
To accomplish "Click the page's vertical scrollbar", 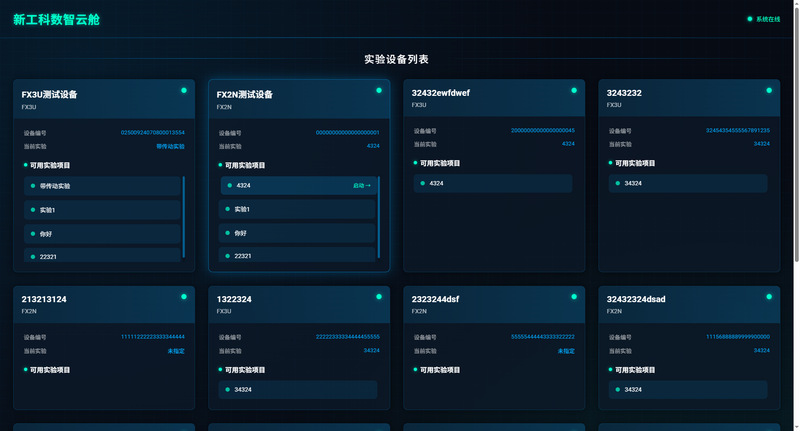I will point(797,133).
